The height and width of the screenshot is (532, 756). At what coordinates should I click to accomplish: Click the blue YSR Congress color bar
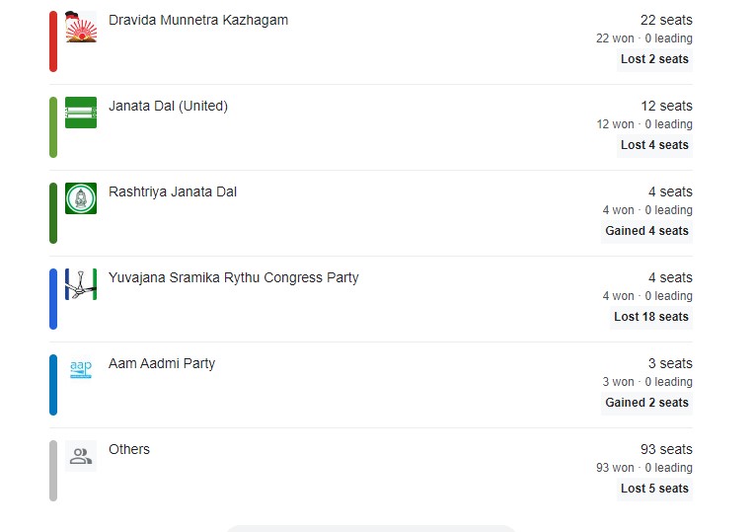(x=53, y=299)
